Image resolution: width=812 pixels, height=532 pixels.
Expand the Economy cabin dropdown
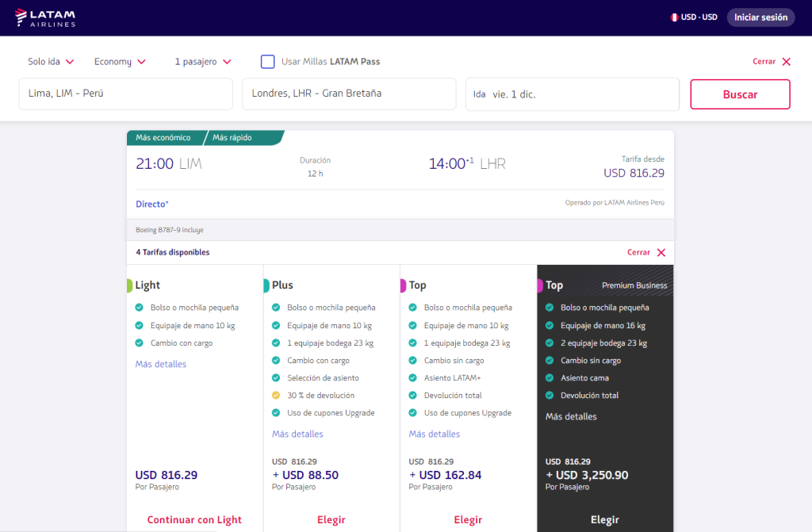120,62
